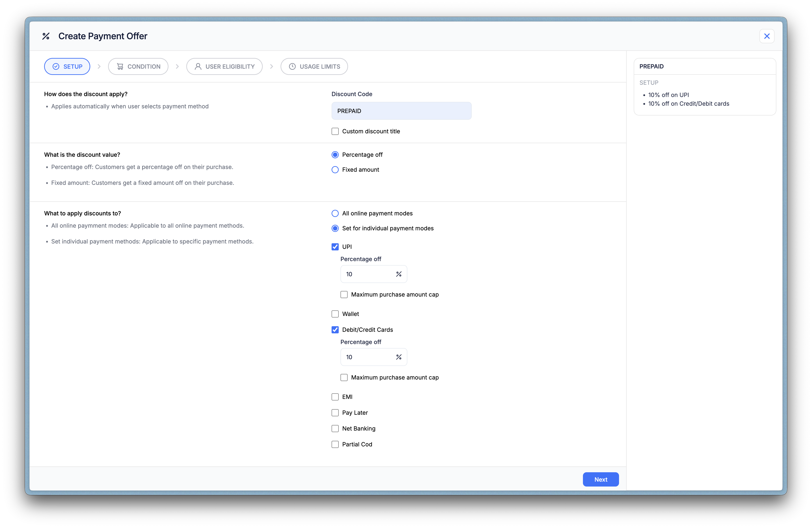The image size is (812, 528).
Task: Tick the Wallet payment mode checkbox
Action: 335,314
